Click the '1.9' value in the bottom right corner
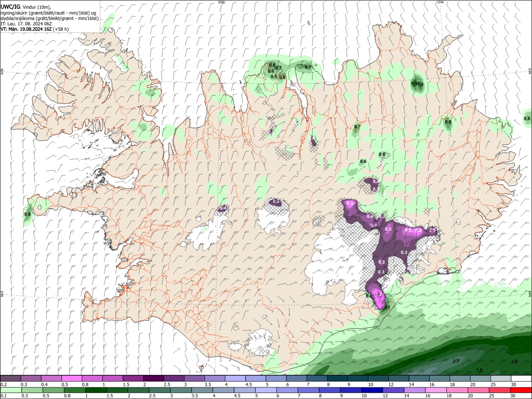 pyautogui.click(x=514, y=362)
